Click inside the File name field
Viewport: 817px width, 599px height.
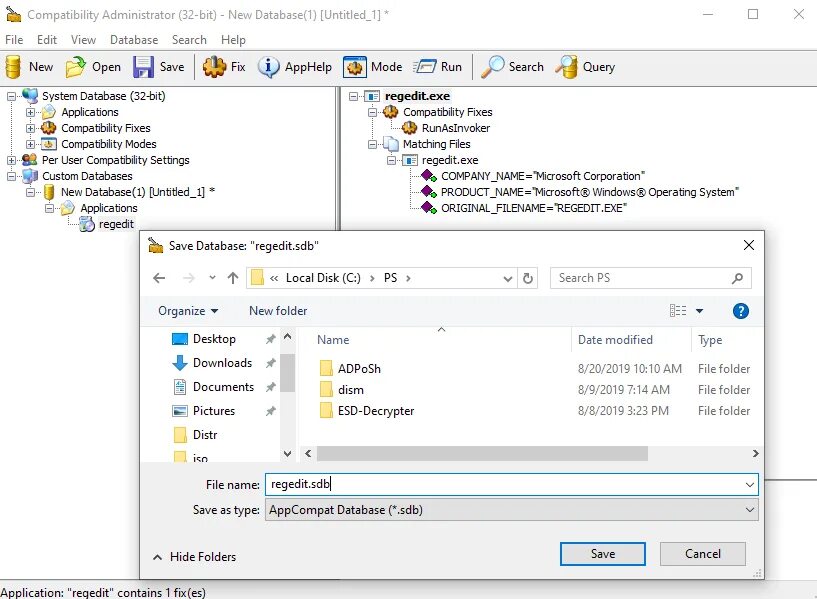(450, 485)
